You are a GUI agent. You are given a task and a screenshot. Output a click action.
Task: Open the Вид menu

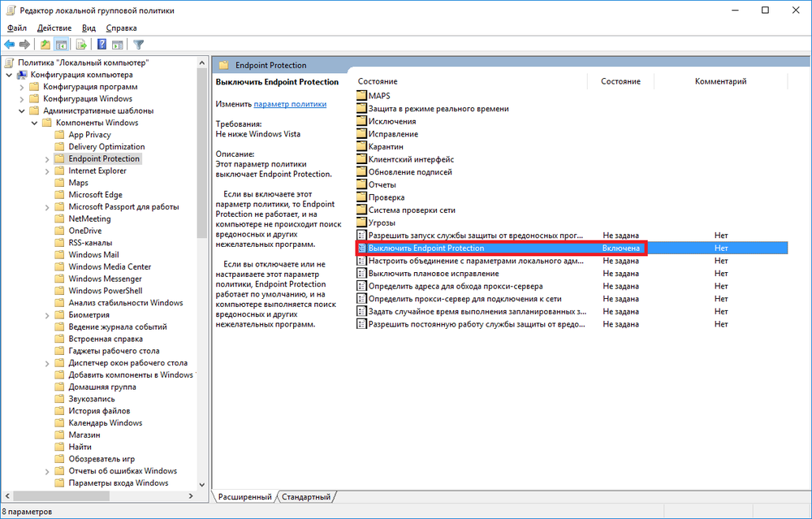click(89, 28)
